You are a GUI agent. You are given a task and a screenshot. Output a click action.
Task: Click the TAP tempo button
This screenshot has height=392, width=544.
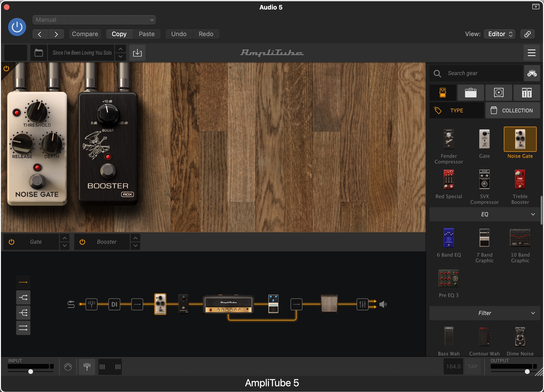coord(472,367)
